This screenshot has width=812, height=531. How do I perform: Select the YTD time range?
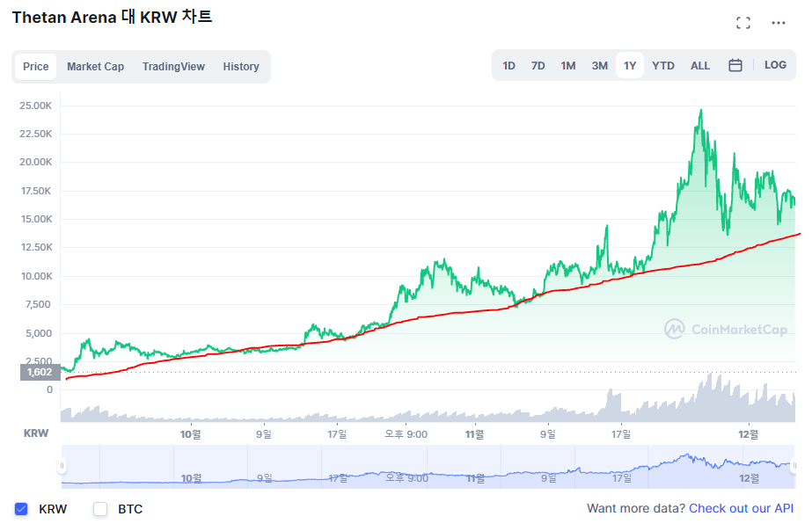click(662, 66)
